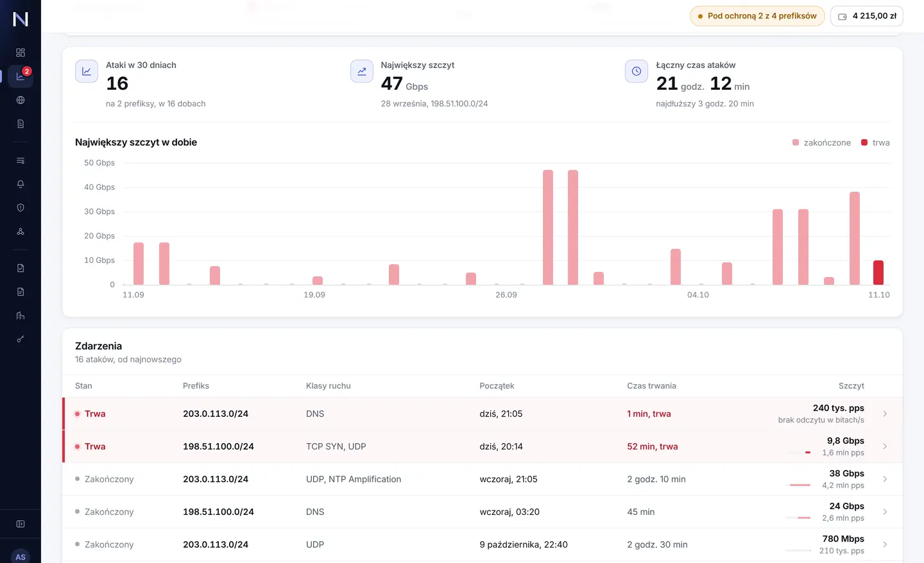924x563 pixels.
Task: Open the shield protection icon in sidebar
Action: [21, 208]
